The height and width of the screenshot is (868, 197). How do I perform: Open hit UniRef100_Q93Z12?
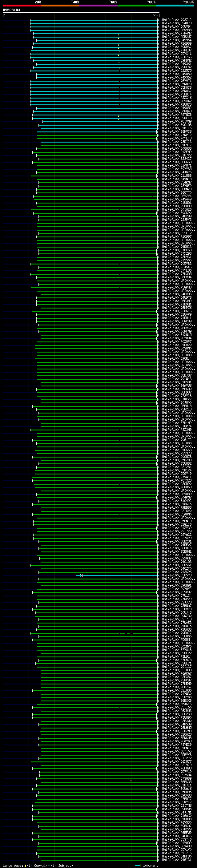[x=177, y=20]
